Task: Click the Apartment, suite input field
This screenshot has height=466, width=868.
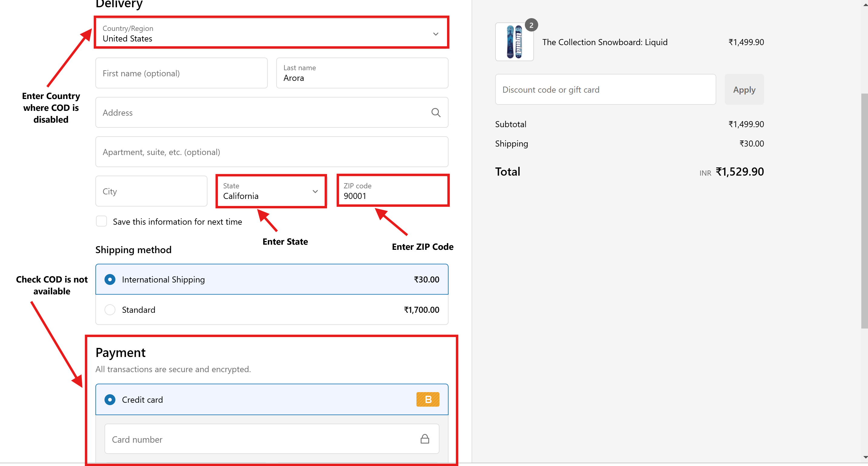Action: 272,152
